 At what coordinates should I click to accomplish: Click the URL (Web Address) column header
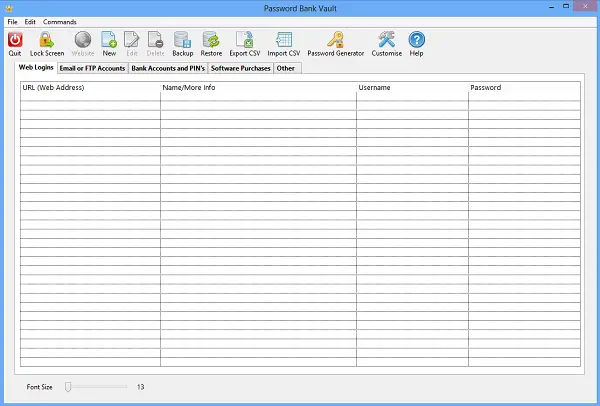pos(90,87)
